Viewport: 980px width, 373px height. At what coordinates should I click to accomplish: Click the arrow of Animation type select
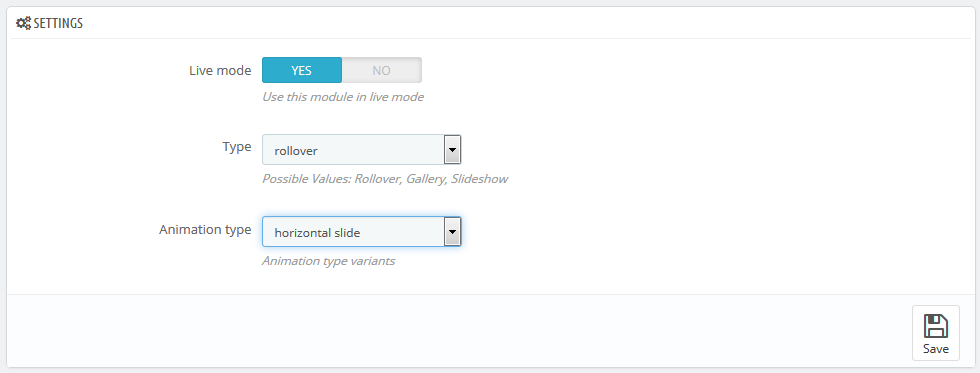point(452,232)
